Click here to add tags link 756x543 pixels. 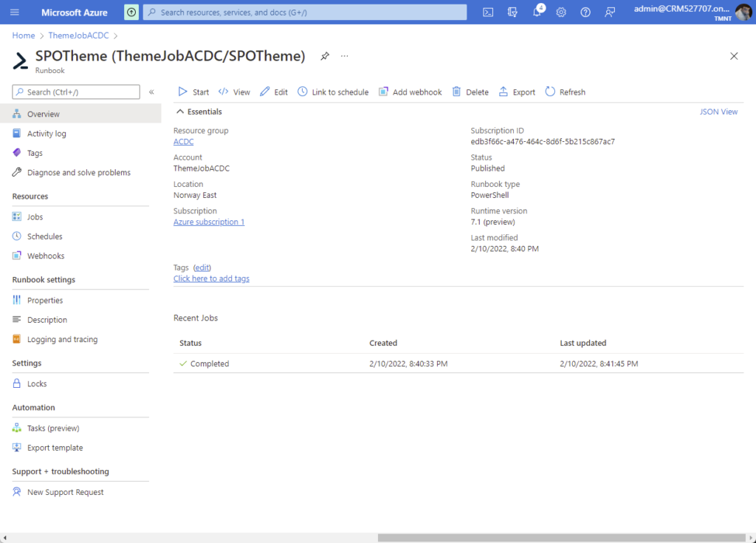tap(211, 279)
